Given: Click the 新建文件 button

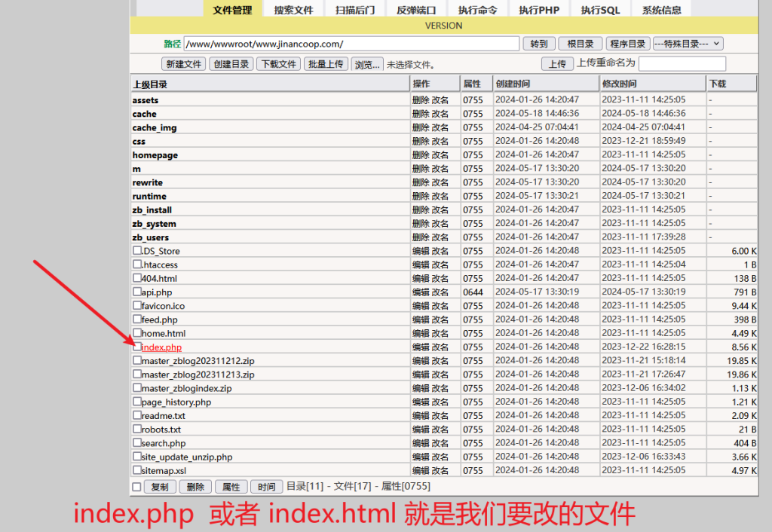Looking at the screenshot, I should pos(184,64).
